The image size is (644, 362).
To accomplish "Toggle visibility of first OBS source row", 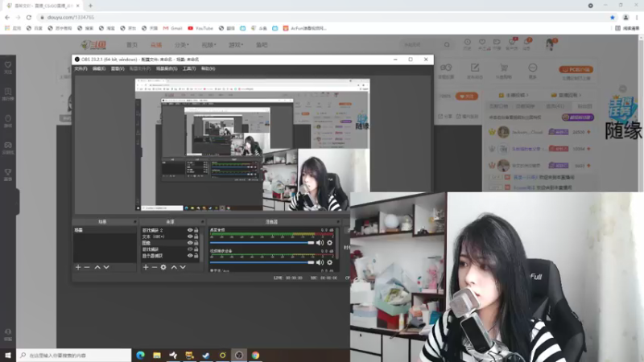I will (190, 230).
